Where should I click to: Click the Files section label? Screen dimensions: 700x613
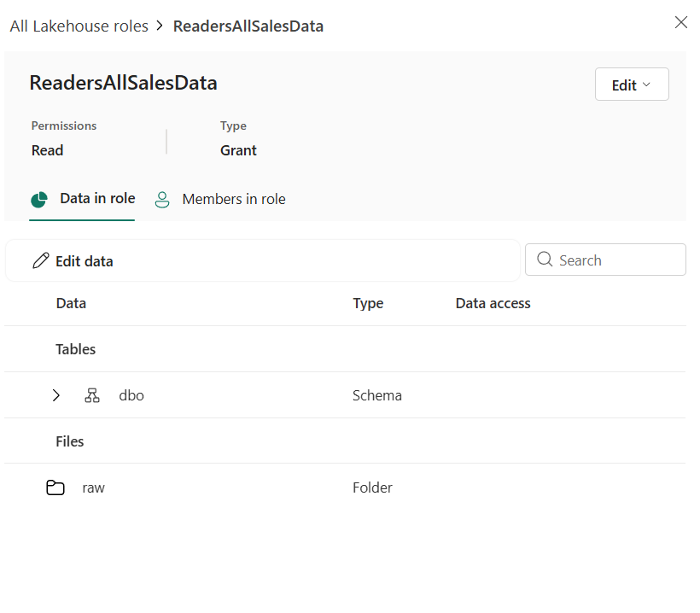click(x=70, y=441)
